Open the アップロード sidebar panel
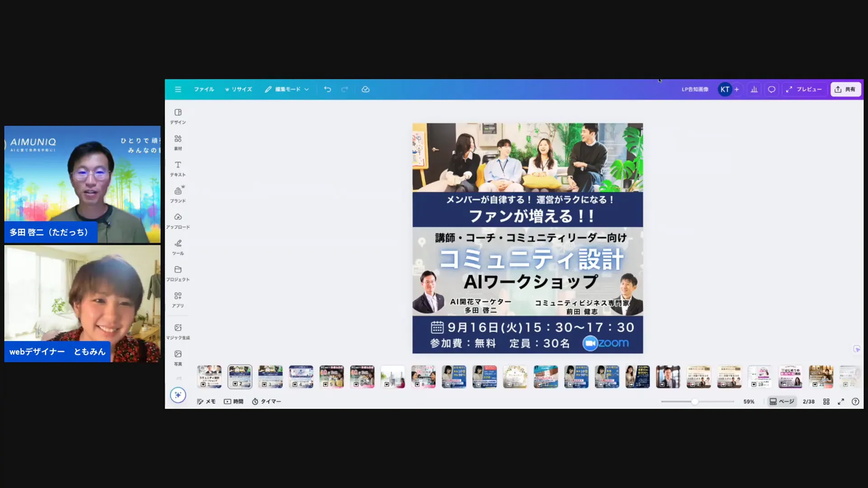The width and height of the screenshot is (868, 488). (178, 221)
